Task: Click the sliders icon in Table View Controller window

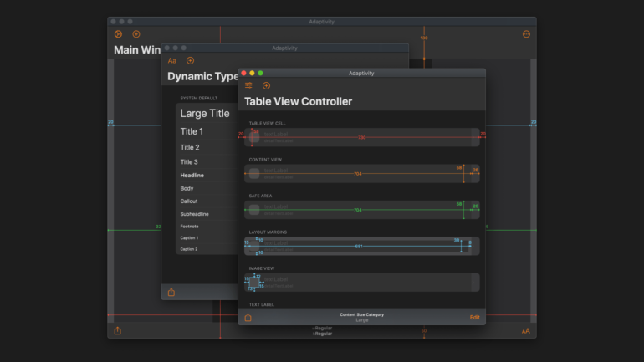Action: 248,85
